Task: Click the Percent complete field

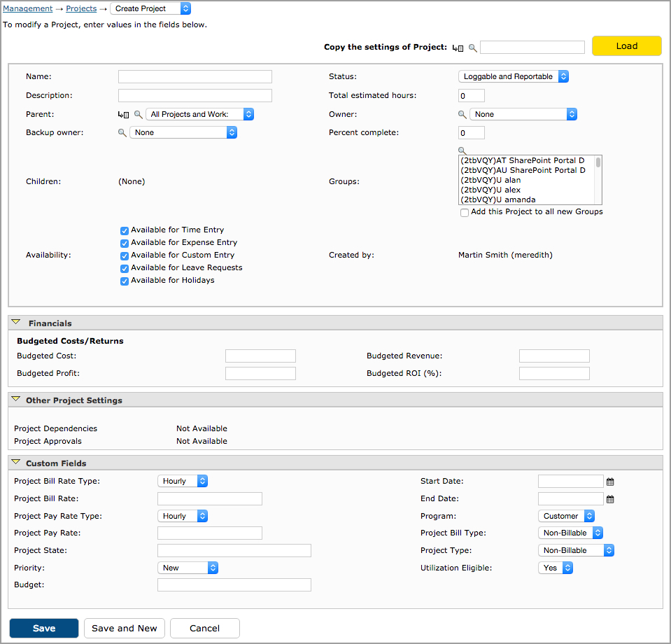Action: click(472, 133)
